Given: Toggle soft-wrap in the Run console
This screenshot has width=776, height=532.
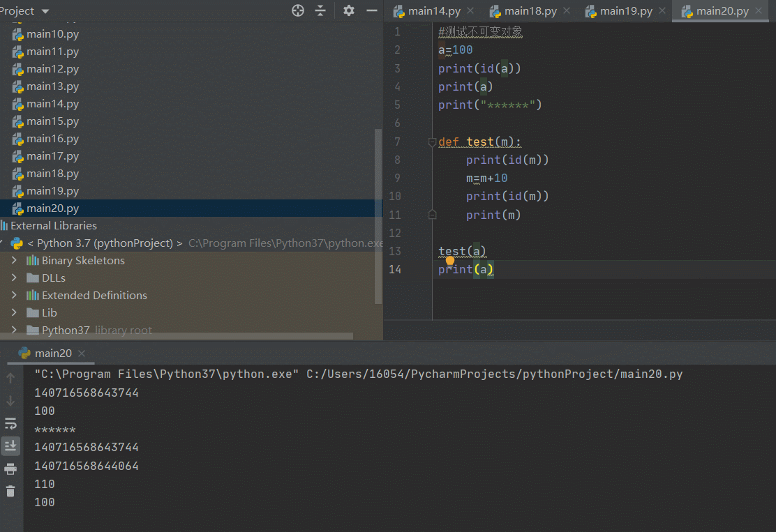Looking at the screenshot, I should click(10, 424).
